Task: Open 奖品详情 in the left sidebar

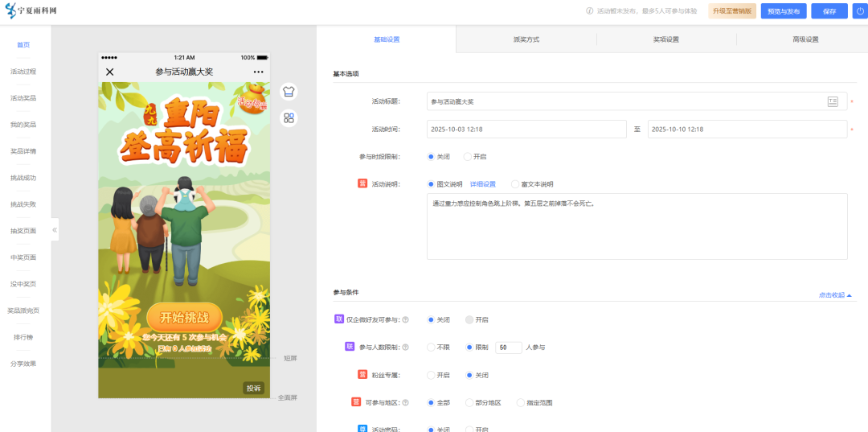Action: coord(23,151)
